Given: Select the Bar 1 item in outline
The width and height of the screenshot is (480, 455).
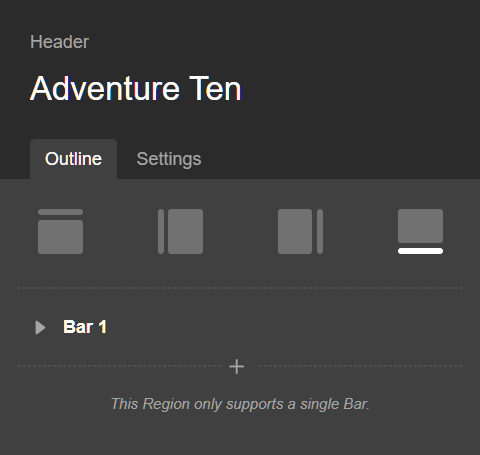Looking at the screenshot, I should (85, 327).
